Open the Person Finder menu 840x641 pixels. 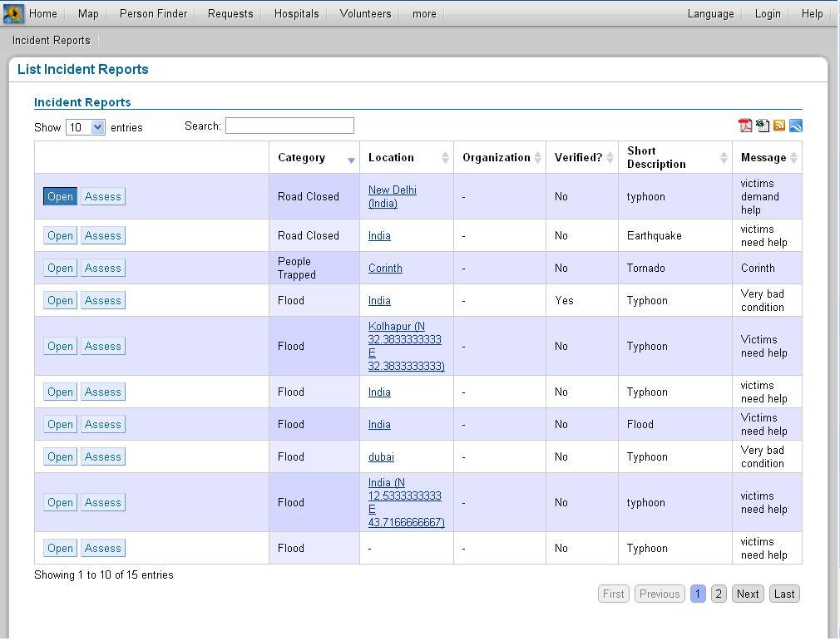click(x=153, y=13)
